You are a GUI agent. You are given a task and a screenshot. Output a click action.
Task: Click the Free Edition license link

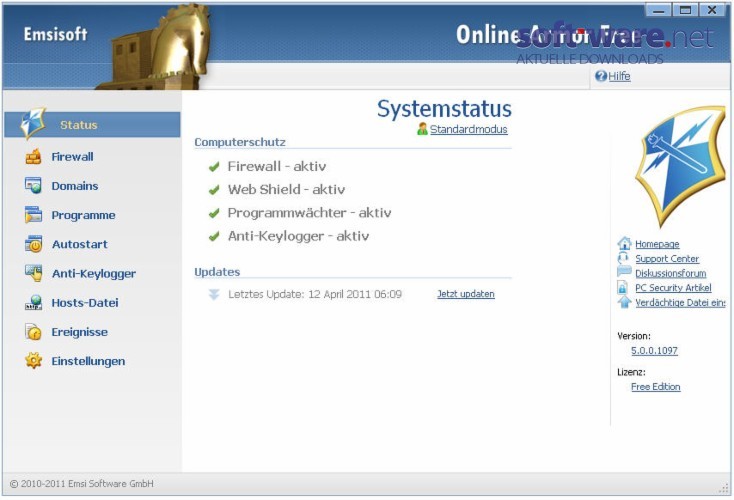tap(656, 387)
